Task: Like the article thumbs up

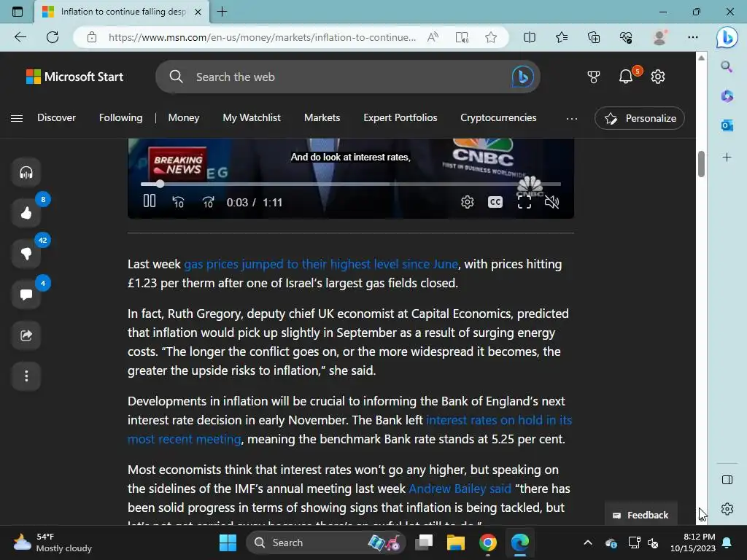Action: pos(26,213)
